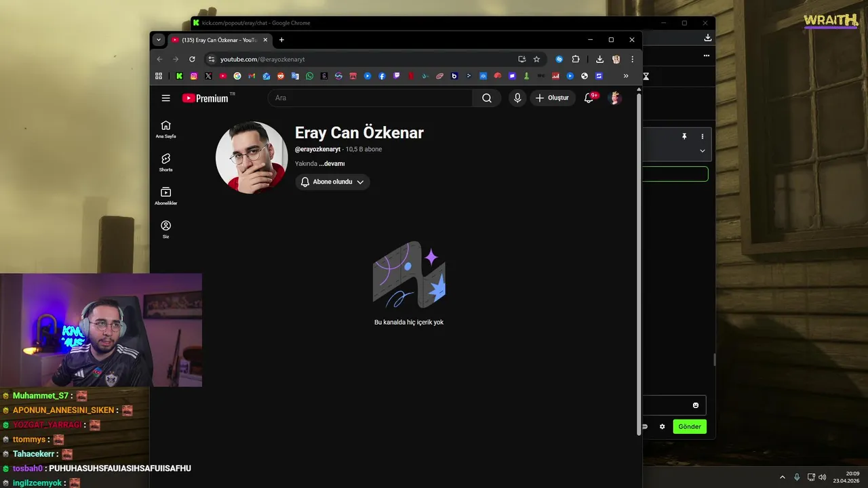Image resolution: width=868 pixels, height=488 pixels.
Task: Open site information icon in address bar
Action: click(x=211, y=59)
